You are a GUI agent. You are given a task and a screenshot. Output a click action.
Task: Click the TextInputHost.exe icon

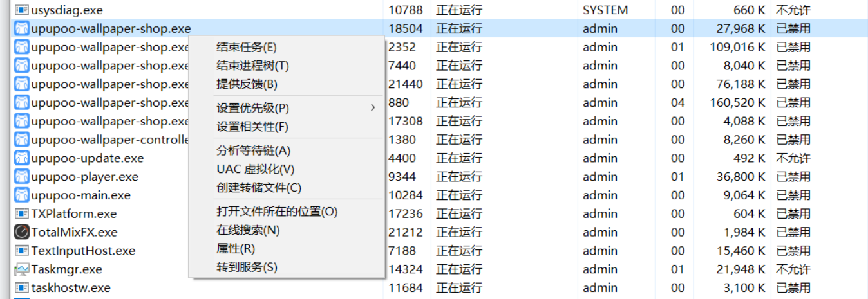(x=22, y=251)
